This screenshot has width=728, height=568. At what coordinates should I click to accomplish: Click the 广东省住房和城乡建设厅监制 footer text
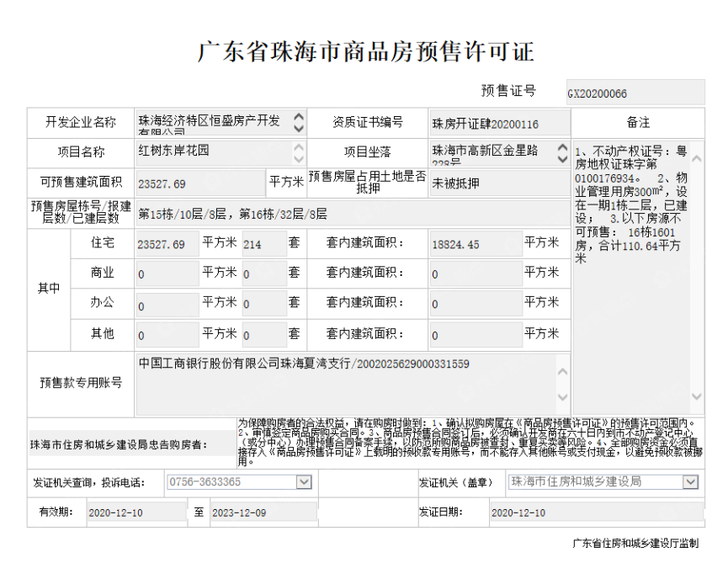click(x=635, y=543)
